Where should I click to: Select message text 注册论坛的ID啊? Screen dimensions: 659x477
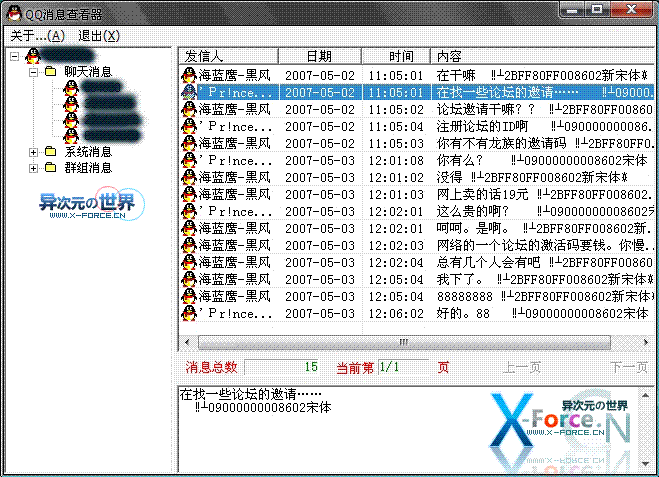(482, 126)
